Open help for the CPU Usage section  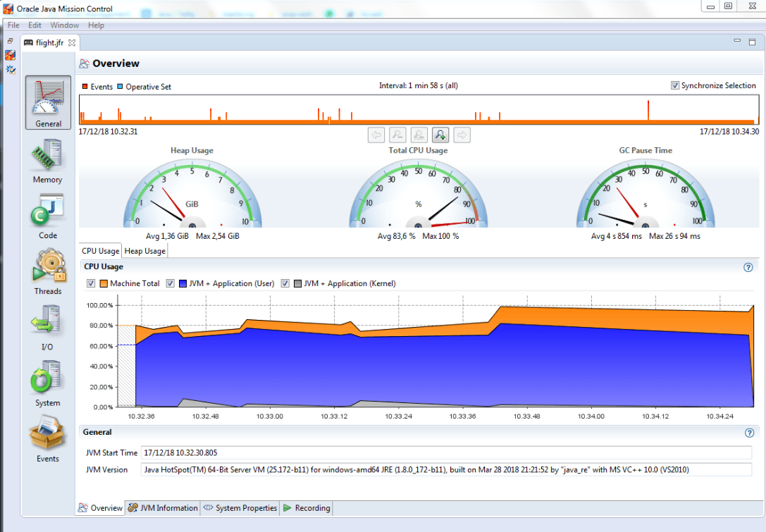pos(748,267)
